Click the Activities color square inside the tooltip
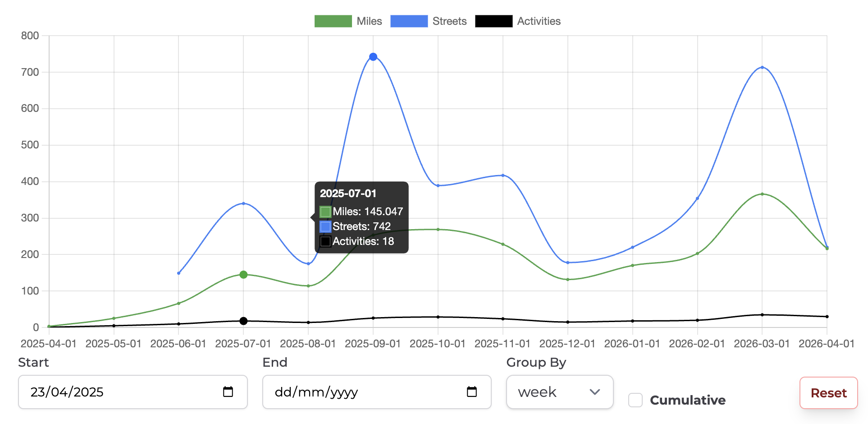Image resolution: width=868 pixels, height=424 pixels. point(326,241)
